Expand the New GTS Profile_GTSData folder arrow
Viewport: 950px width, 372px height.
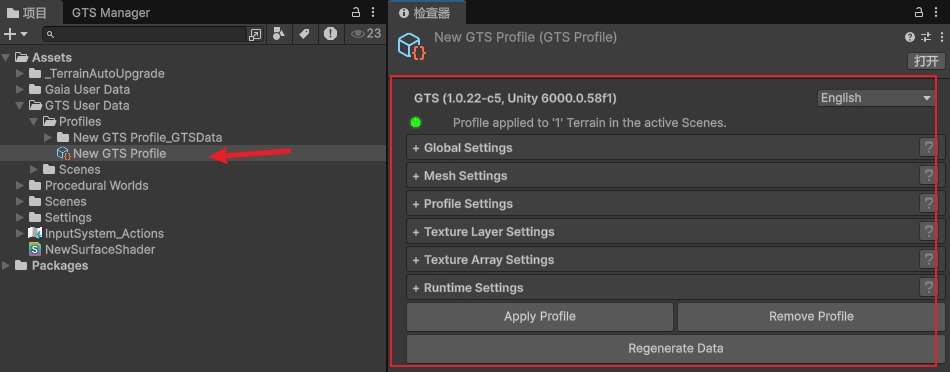[x=48, y=138]
